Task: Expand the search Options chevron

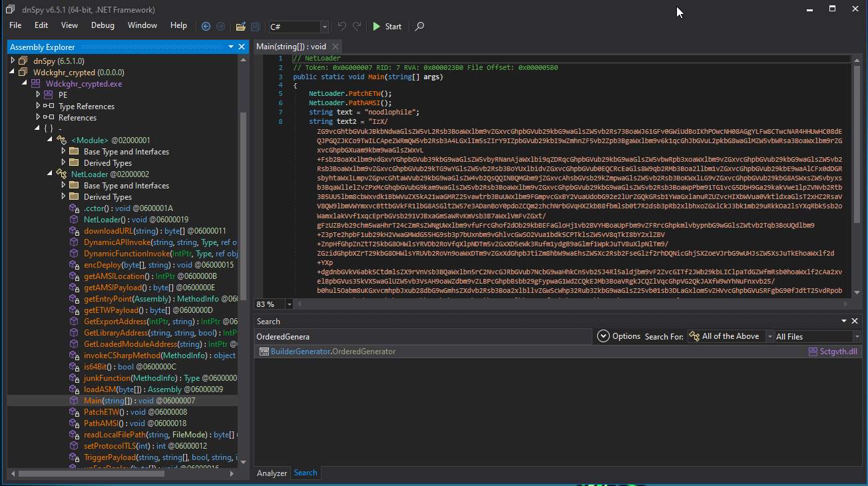Action: [x=603, y=336]
